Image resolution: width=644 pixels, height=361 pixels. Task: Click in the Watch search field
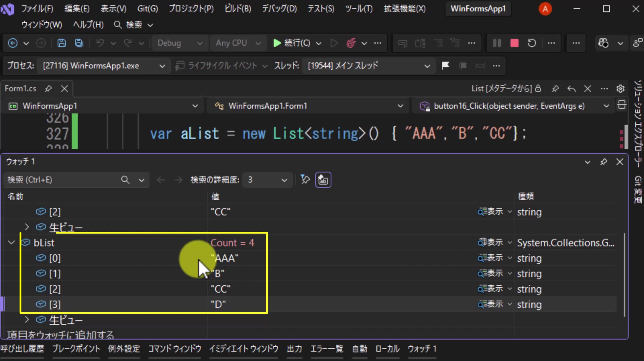(62, 180)
